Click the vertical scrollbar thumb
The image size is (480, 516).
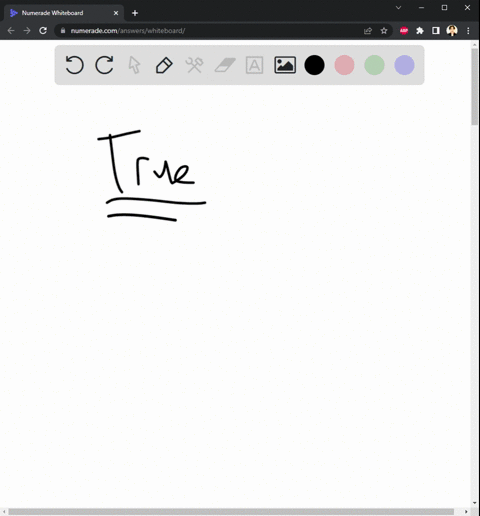click(x=475, y=87)
